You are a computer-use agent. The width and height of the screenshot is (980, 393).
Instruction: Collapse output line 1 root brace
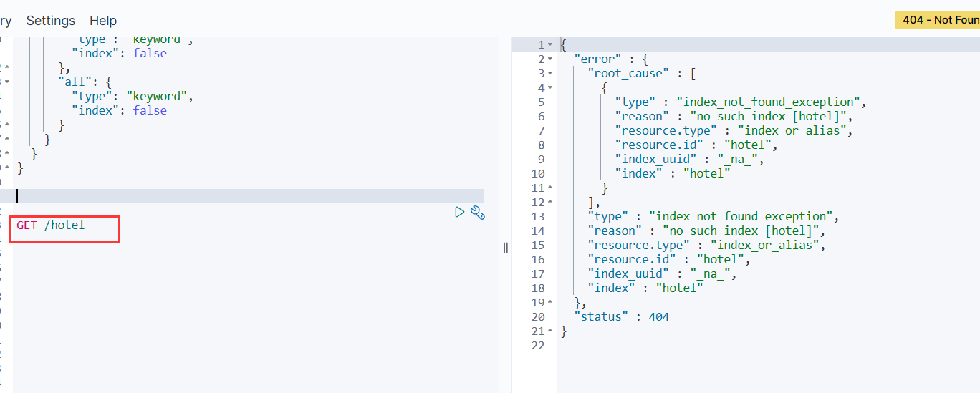(550, 45)
